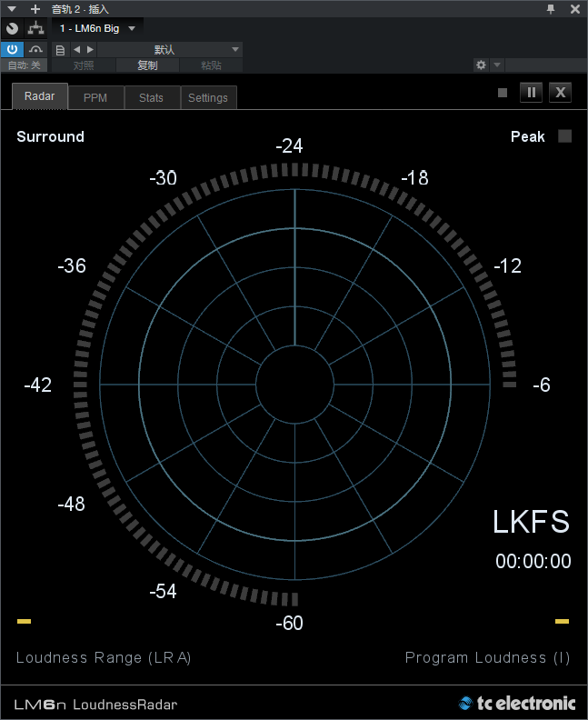
Task: Click the round knob icon at top left
Action: (x=12, y=28)
